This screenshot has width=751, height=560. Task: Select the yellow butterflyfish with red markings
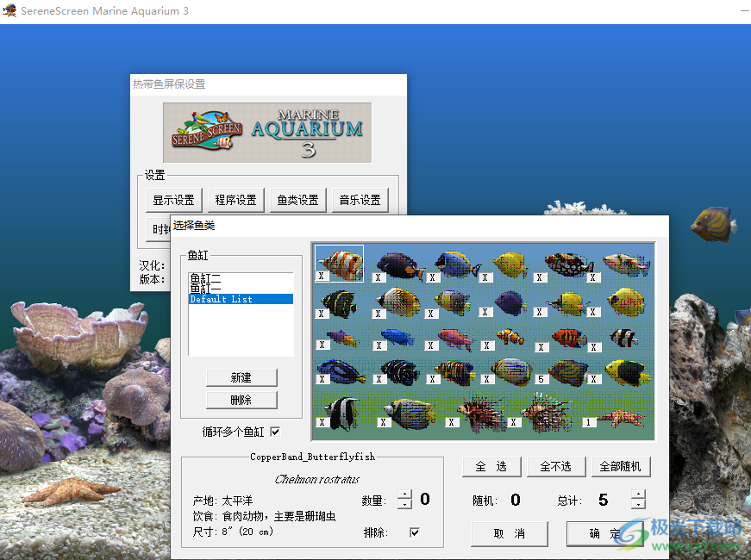pos(626,302)
